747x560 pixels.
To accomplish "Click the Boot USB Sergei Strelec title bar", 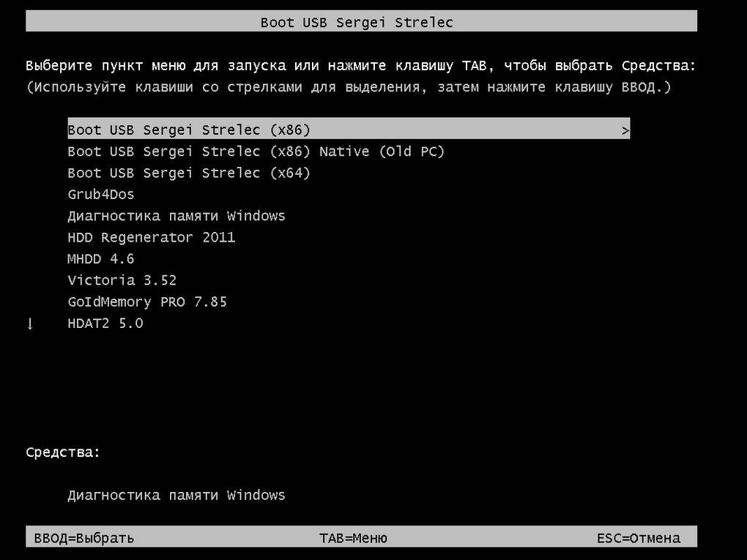I will (361, 22).
